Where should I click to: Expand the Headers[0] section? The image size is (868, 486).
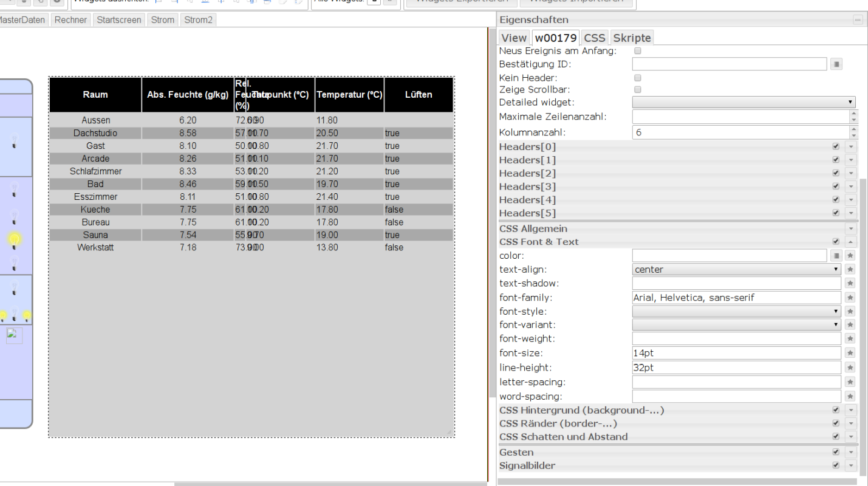point(851,147)
